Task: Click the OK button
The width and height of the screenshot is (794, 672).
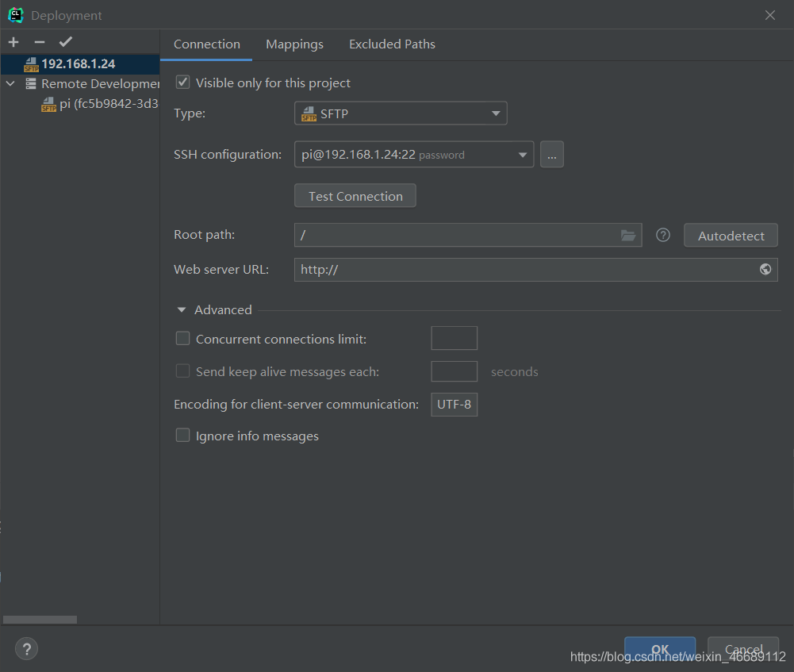Action: click(660, 649)
